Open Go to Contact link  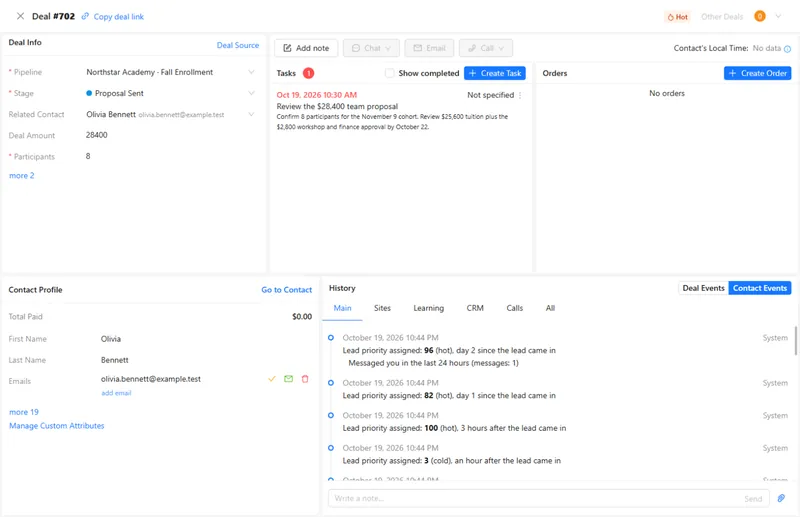287,290
